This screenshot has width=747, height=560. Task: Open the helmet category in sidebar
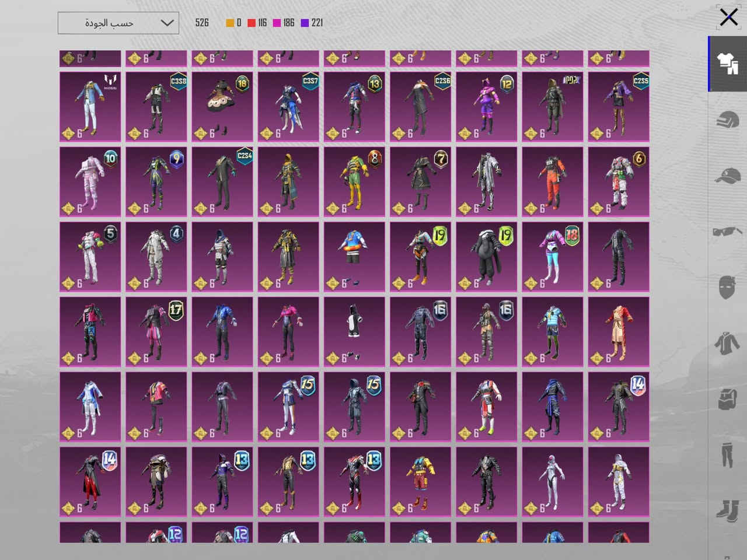tap(728, 120)
